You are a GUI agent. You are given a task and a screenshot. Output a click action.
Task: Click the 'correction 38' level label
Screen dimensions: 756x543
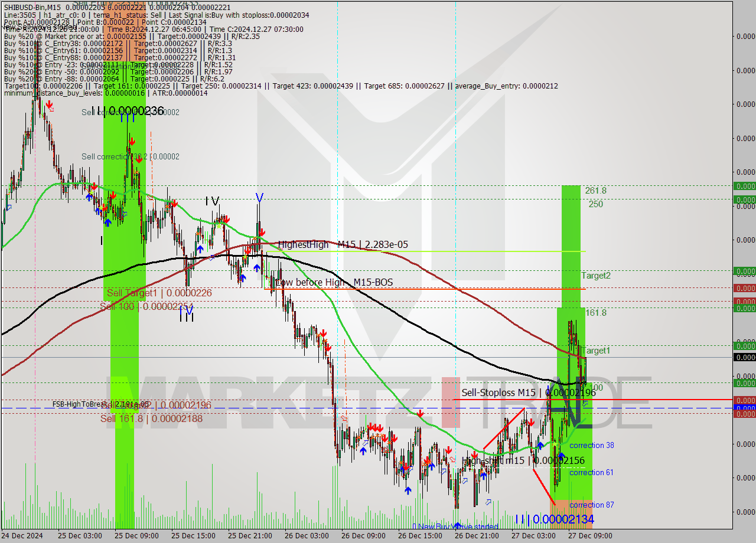591,446
